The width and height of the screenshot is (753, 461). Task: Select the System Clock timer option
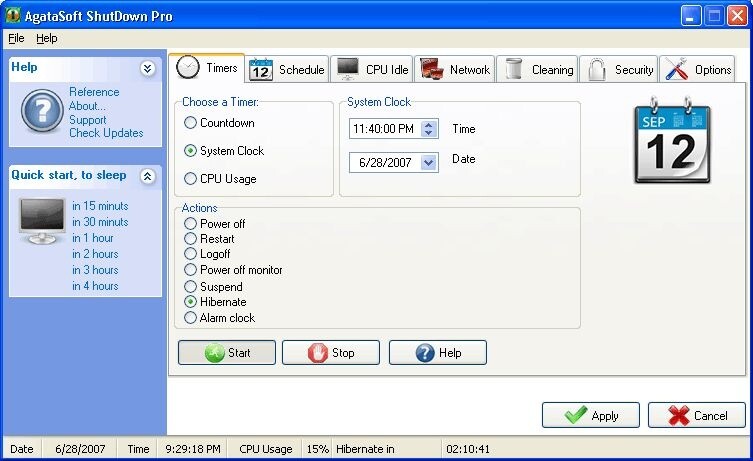(x=224, y=151)
